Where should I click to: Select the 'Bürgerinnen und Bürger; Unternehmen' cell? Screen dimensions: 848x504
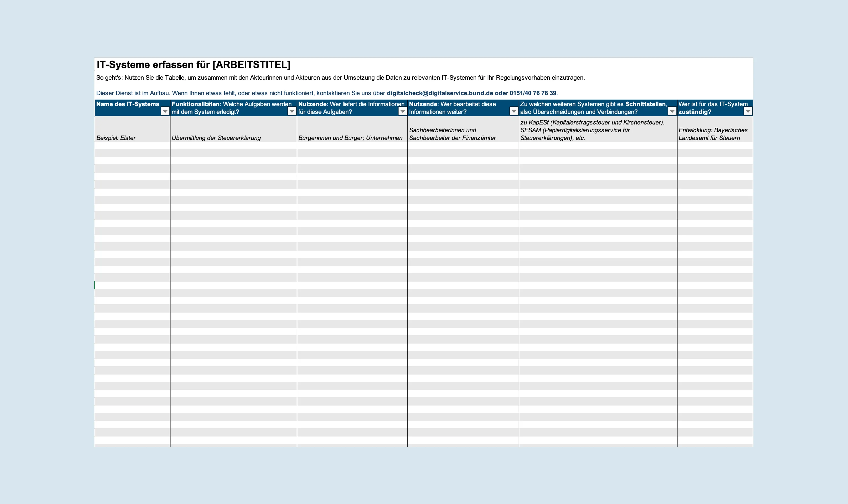pyautogui.click(x=352, y=129)
